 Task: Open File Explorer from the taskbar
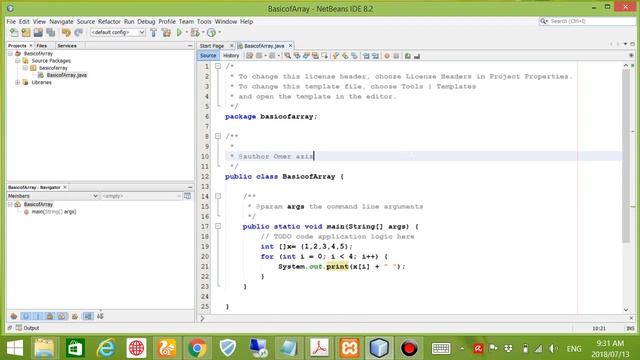point(44,348)
